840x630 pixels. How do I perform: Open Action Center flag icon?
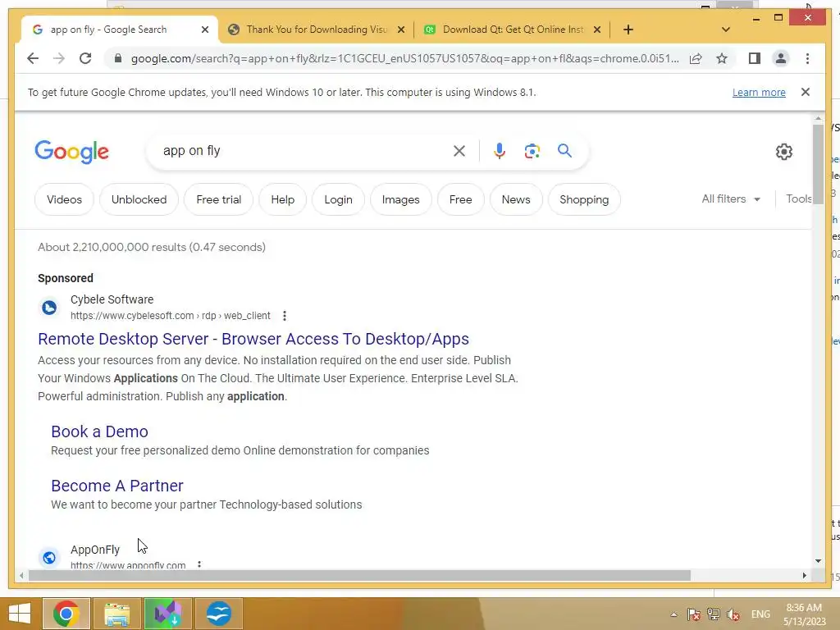[693, 614]
